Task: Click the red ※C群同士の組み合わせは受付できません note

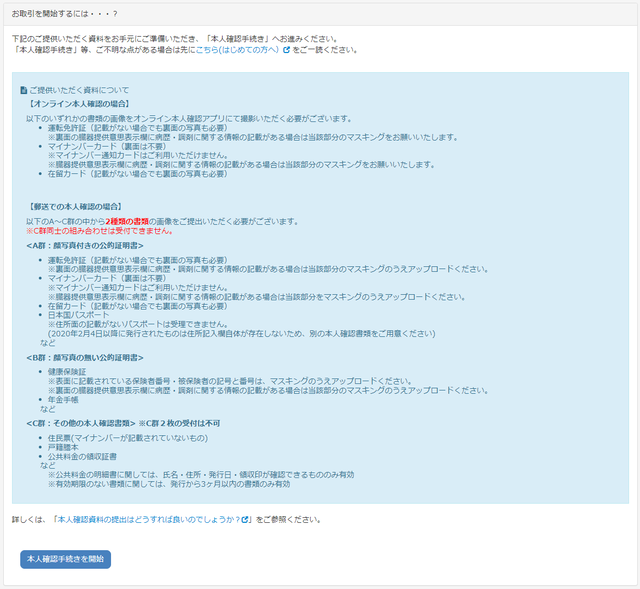Action: click(100, 231)
